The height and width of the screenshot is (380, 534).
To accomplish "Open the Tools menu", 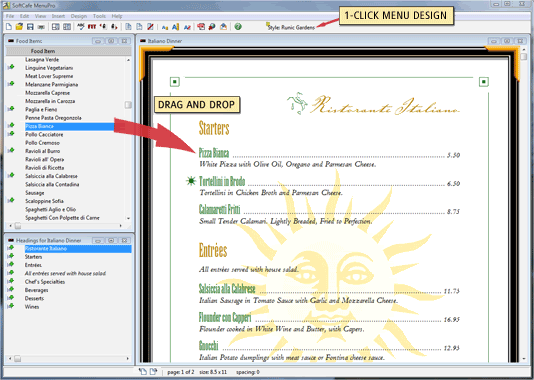I will click(x=99, y=16).
